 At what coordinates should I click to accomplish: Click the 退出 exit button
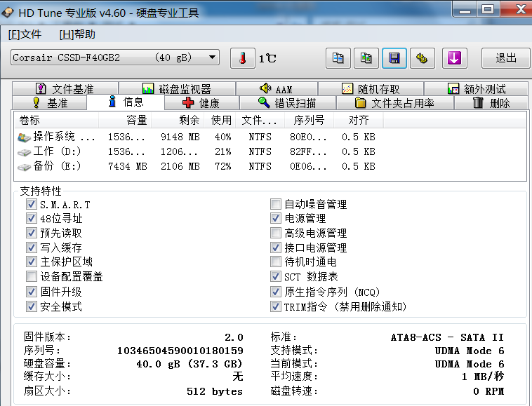(x=505, y=58)
